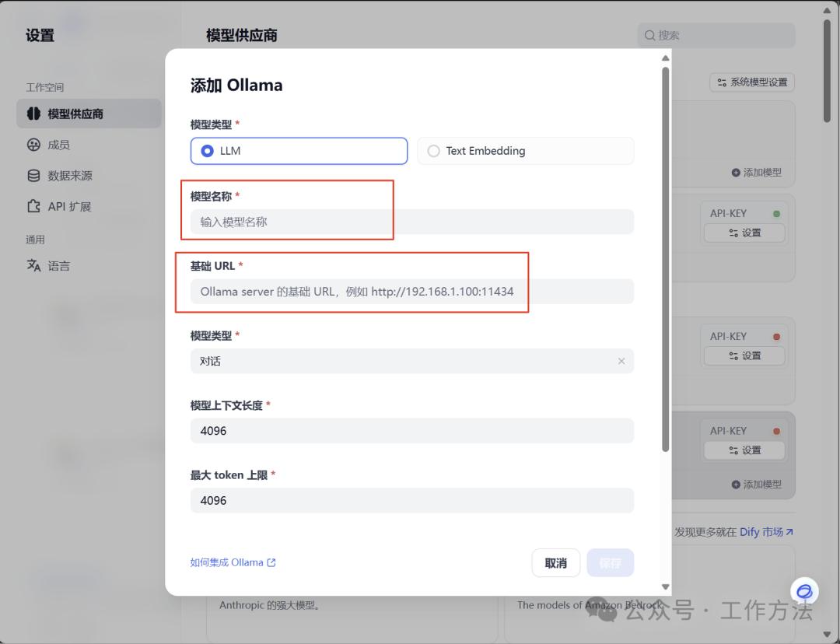The width and height of the screenshot is (840, 644).
Task: Choose the Text Embedding radio option
Action: [x=526, y=151]
